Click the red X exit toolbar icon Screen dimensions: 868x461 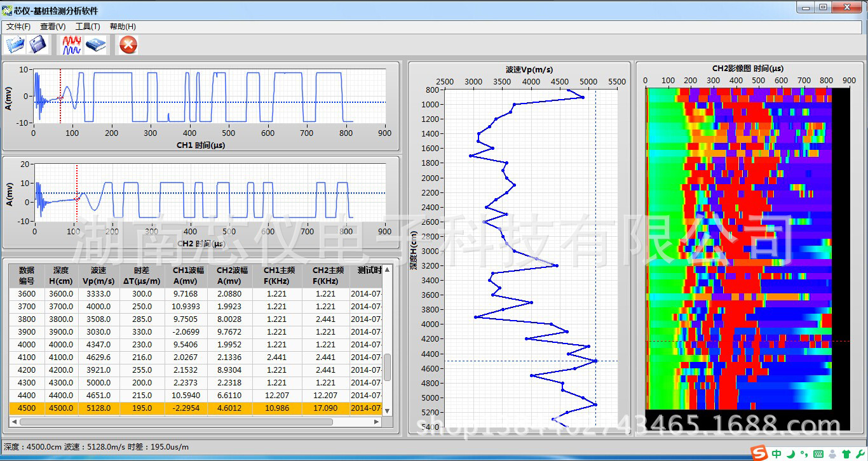click(128, 44)
